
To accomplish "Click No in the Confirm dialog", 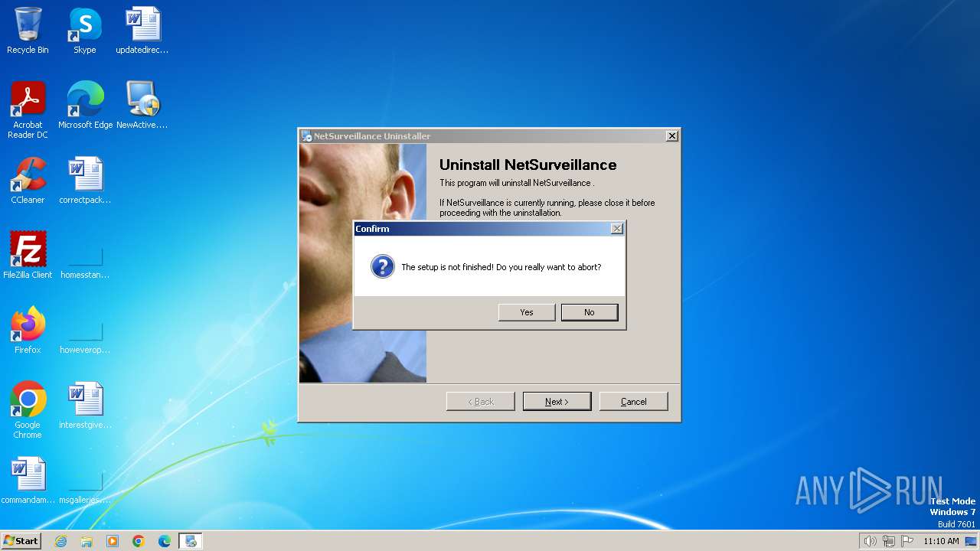I will tap(590, 312).
